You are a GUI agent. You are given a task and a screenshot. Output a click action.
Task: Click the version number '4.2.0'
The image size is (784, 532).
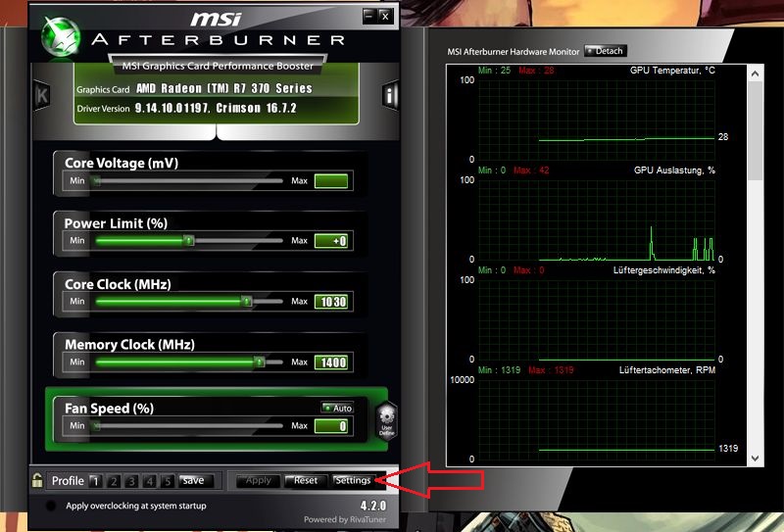pyautogui.click(x=373, y=505)
